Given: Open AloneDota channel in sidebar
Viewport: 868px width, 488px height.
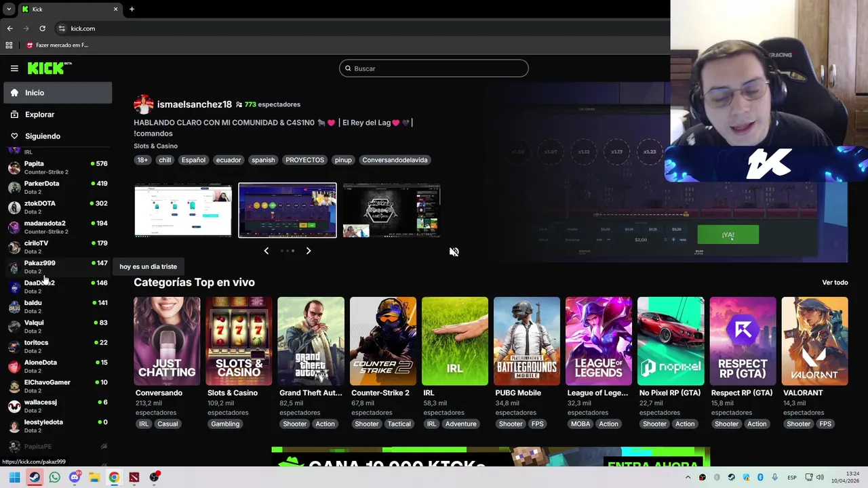Looking at the screenshot, I should [x=58, y=366].
